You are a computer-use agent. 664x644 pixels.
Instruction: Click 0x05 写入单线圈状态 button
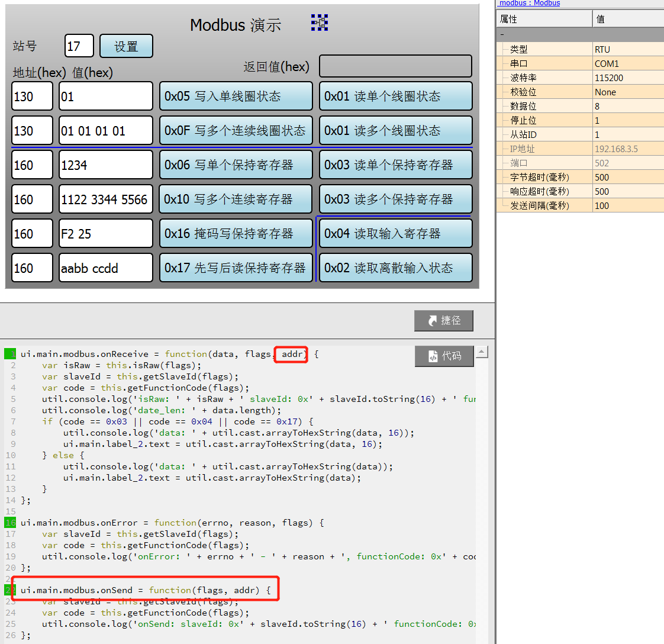236,96
